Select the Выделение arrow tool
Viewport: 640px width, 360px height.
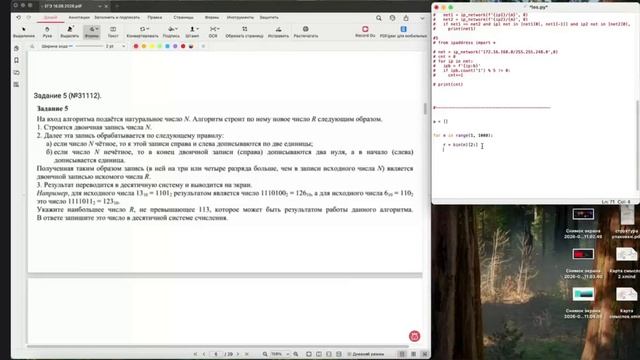click(x=24, y=32)
